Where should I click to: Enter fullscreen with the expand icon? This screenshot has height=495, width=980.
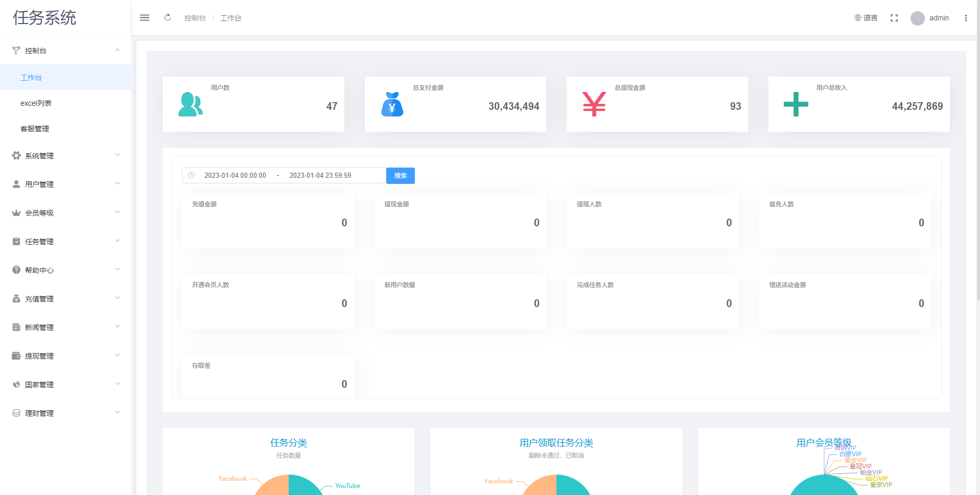[894, 18]
